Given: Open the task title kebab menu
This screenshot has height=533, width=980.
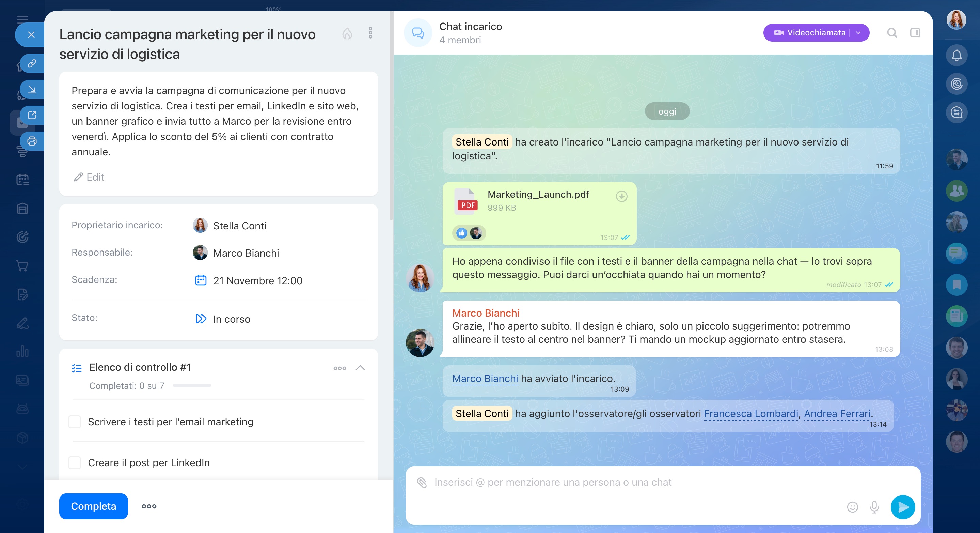Looking at the screenshot, I should 370,33.
